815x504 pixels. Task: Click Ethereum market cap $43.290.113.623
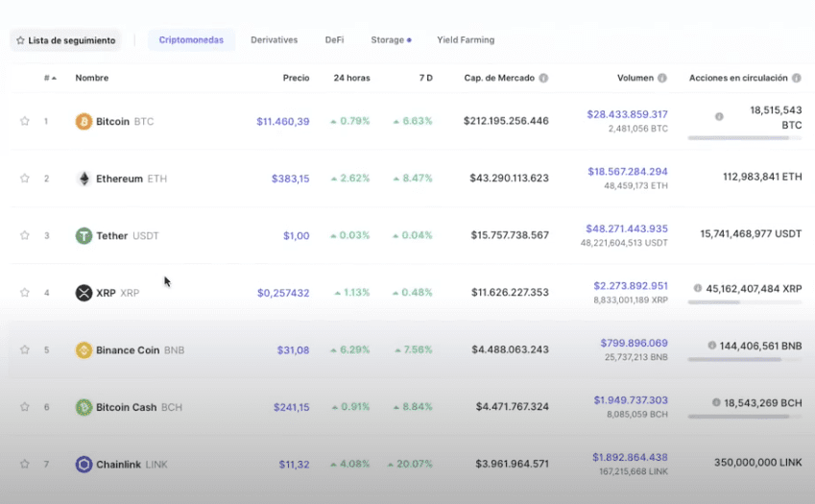(509, 179)
